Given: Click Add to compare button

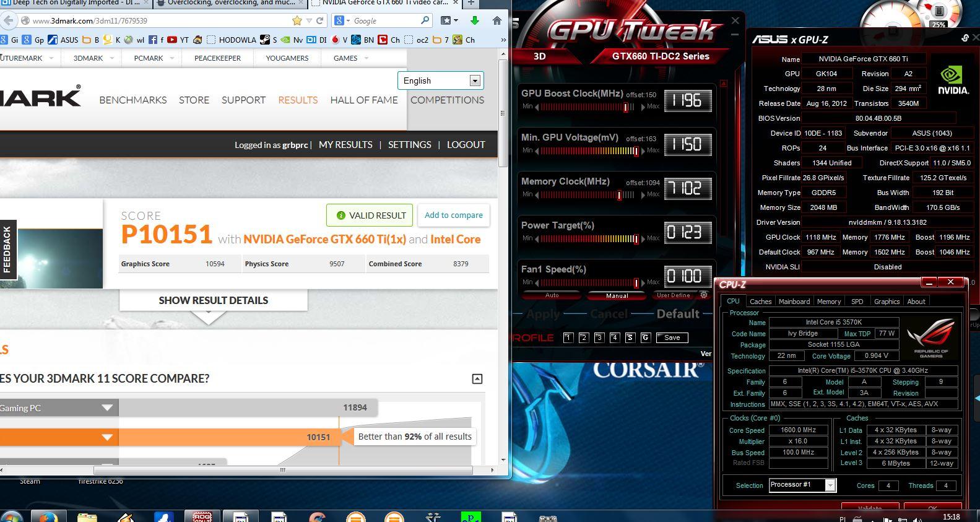Looking at the screenshot, I should pos(454,215).
